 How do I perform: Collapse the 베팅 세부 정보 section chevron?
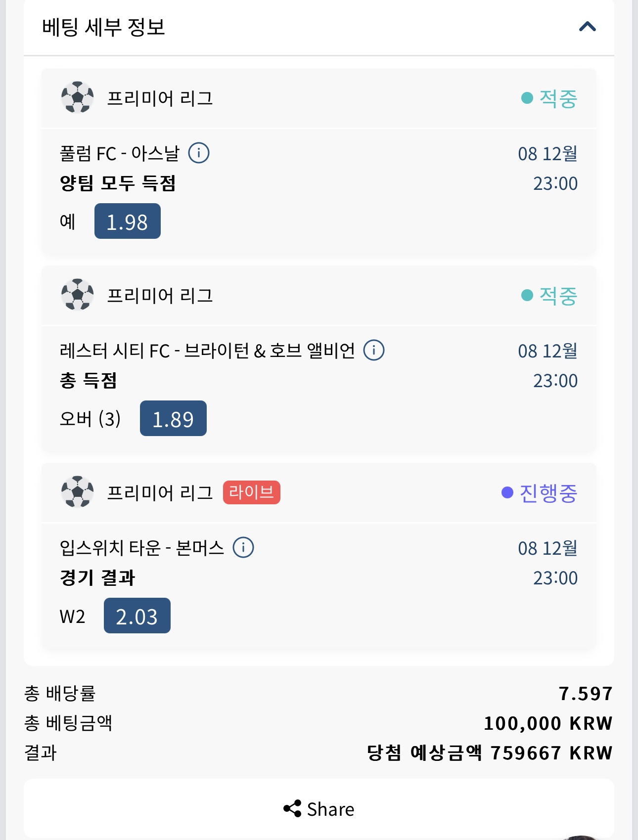pyautogui.click(x=587, y=27)
